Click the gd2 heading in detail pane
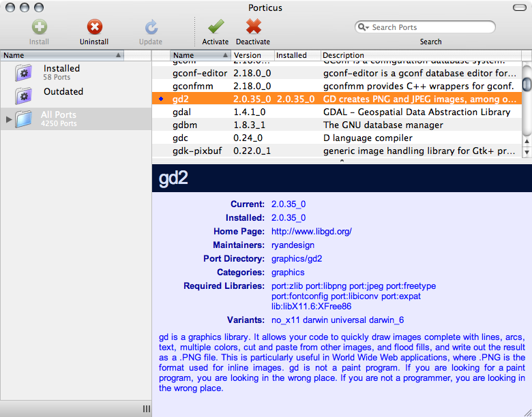 pos(173,179)
